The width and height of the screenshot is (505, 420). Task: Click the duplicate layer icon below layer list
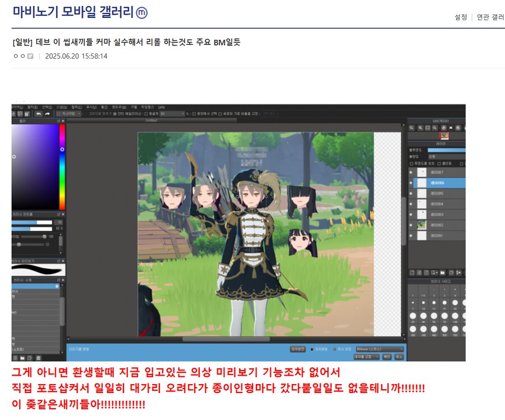[451, 273]
